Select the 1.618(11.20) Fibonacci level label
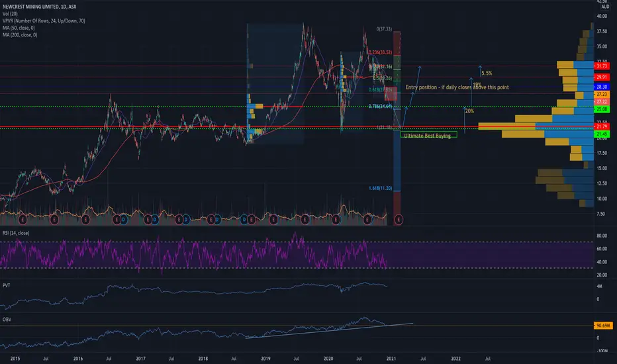The width and height of the screenshot is (617, 364). 380,188
